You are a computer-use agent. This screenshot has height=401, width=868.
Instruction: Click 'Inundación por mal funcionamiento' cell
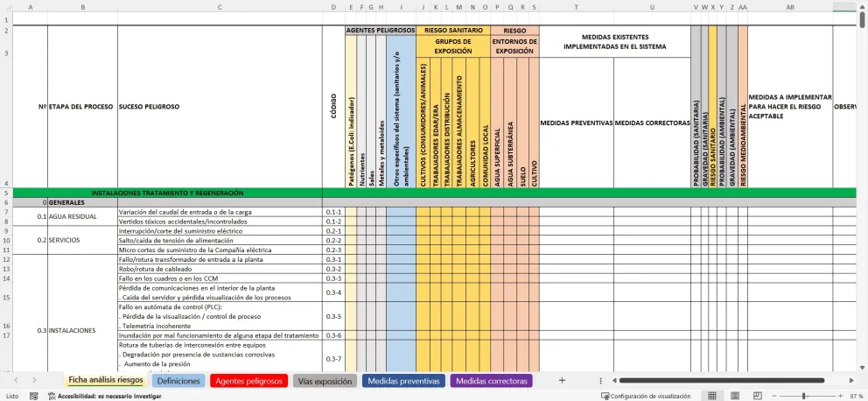[x=220, y=335]
